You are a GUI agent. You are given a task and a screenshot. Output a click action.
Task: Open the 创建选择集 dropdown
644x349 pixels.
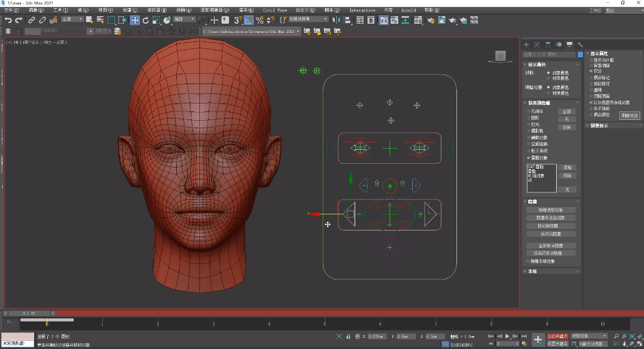pyautogui.click(x=308, y=19)
